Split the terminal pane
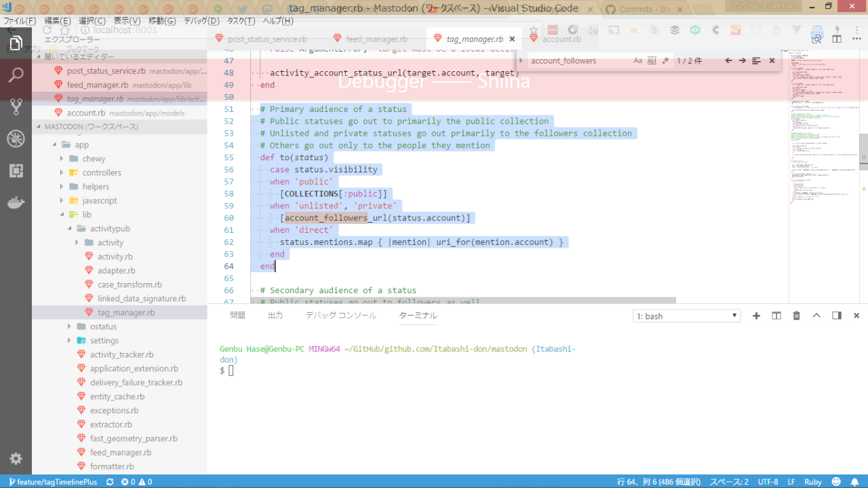 (776, 316)
